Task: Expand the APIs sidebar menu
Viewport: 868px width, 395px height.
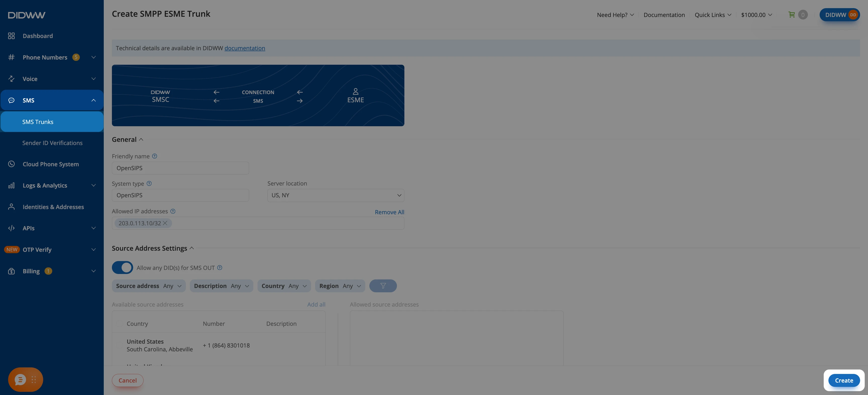Action: (x=52, y=228)
